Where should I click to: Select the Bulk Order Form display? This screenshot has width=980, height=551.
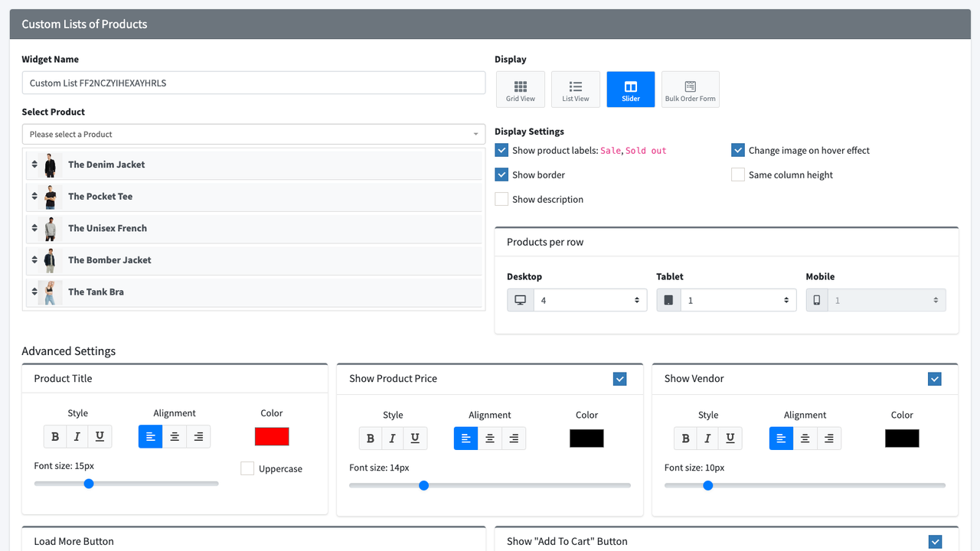click(691, 90)
